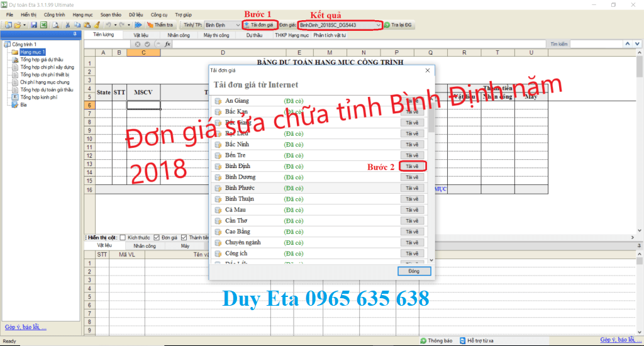Close the Tải đơn giá dialog
The image size is (644, 346).
(x=428, y=70)
